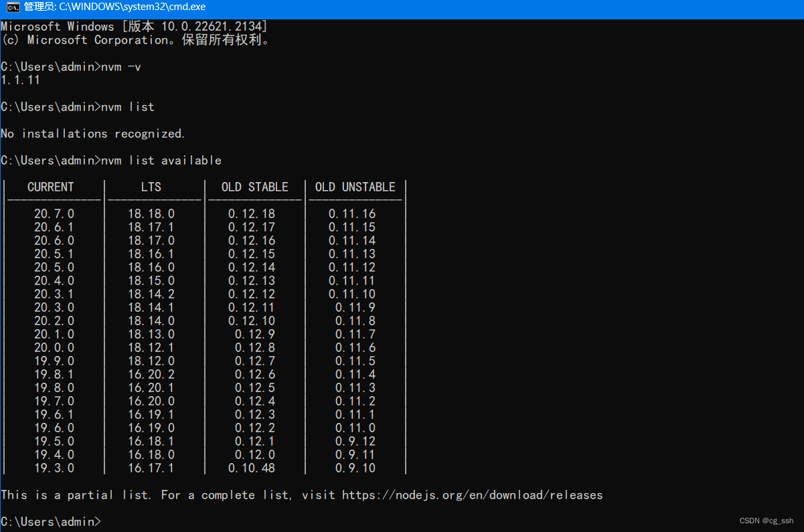Select version 0.12.18 under OLD STABLE
The image size is (804, 532).
252,213
